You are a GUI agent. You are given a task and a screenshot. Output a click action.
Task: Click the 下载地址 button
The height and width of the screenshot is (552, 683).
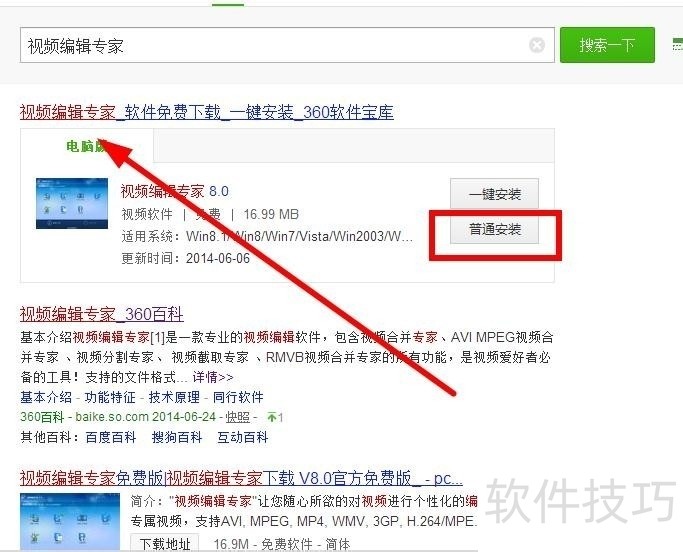pos(165,543)
